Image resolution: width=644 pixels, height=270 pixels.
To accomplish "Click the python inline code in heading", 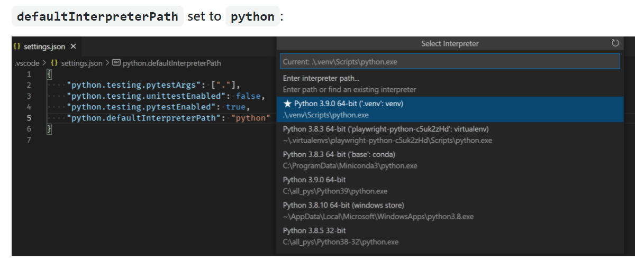I will 252,16.
